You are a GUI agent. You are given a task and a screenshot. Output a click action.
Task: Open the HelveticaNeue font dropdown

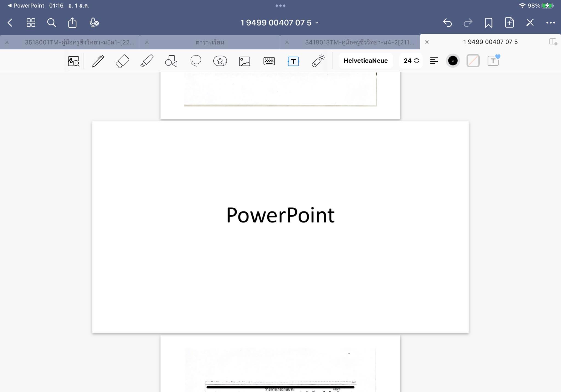click(x=365, y=61)
